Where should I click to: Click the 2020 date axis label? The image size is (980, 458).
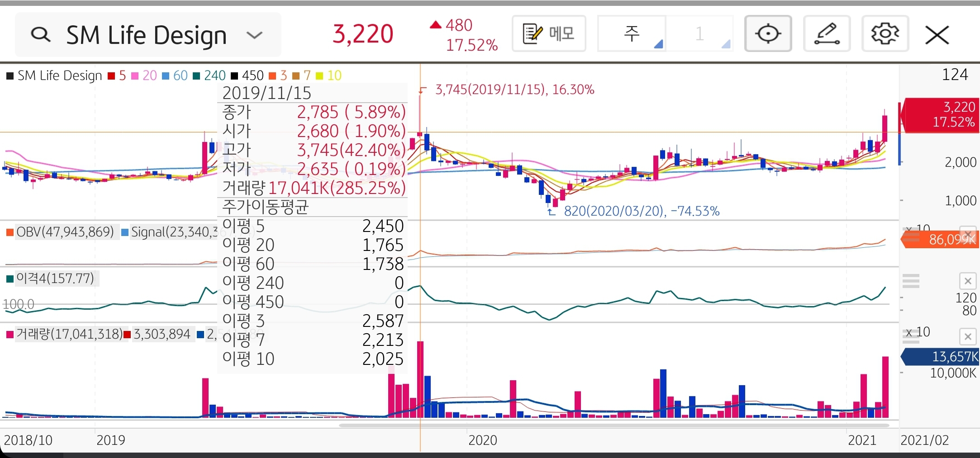coord(482,440)
